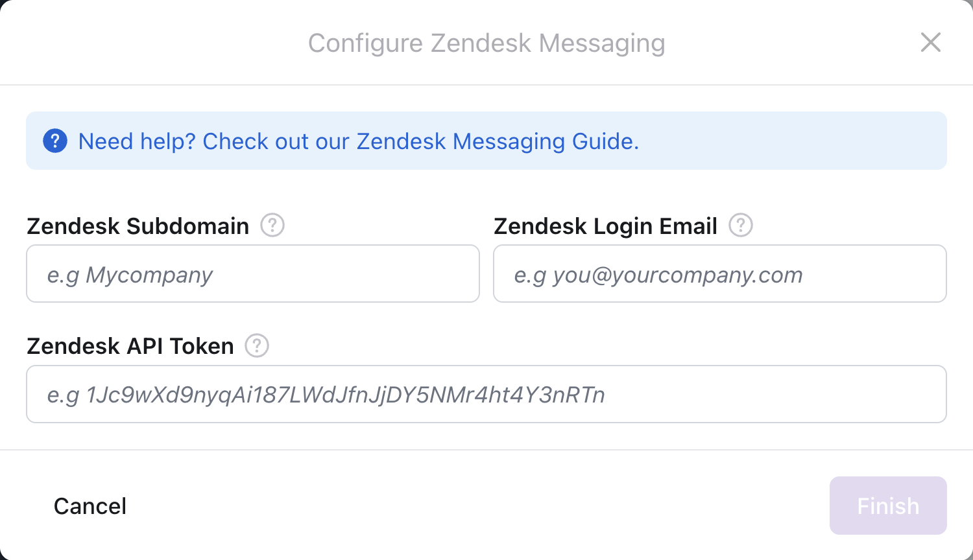This screenshot has height=560, width=973.
Task: Open the Zendesk Messaging Guide link
Action: coord(498,141)
